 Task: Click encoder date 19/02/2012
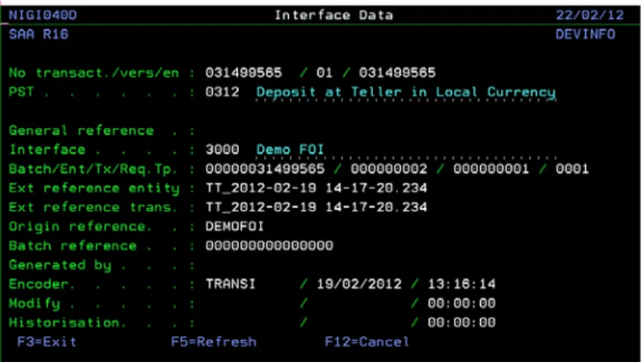click(x=359, y=284)
